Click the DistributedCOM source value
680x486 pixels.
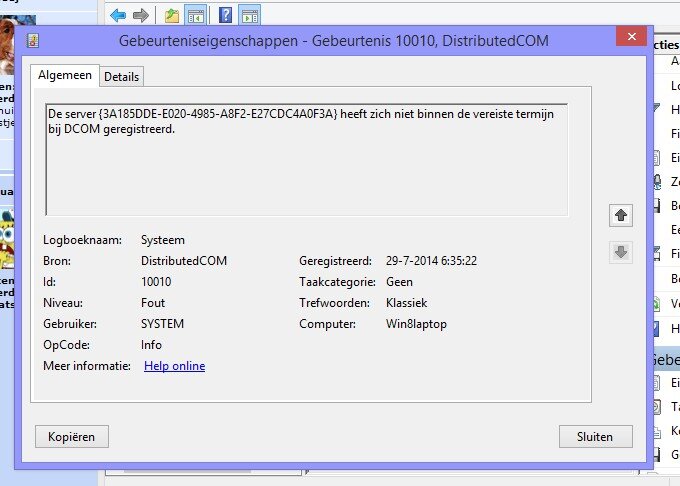(x=184, y=261)
